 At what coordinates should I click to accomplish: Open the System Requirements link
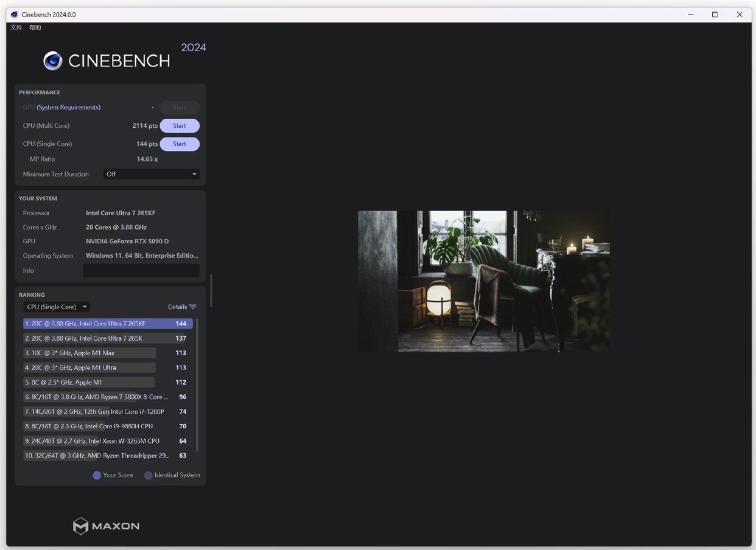click(x=69, y=107)
